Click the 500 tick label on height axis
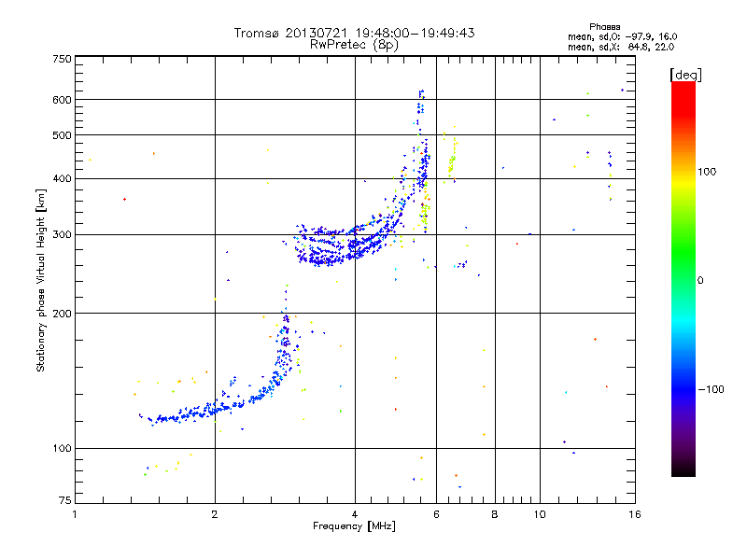Screen dimensions: 747x560 point(62,135)
